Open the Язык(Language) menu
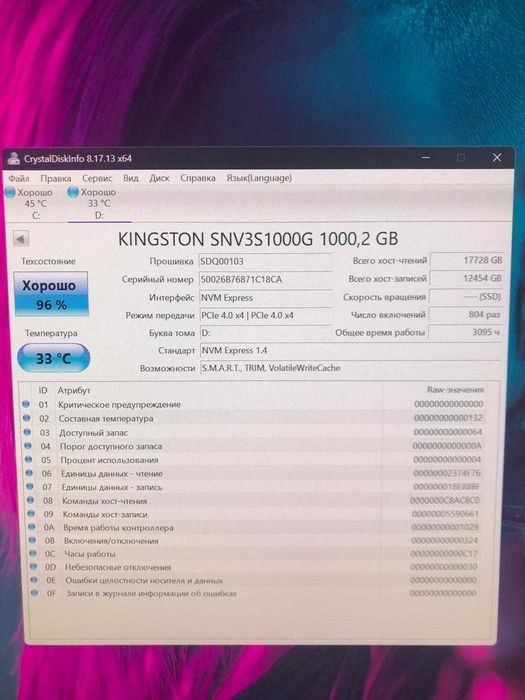 tap(259, 178)
